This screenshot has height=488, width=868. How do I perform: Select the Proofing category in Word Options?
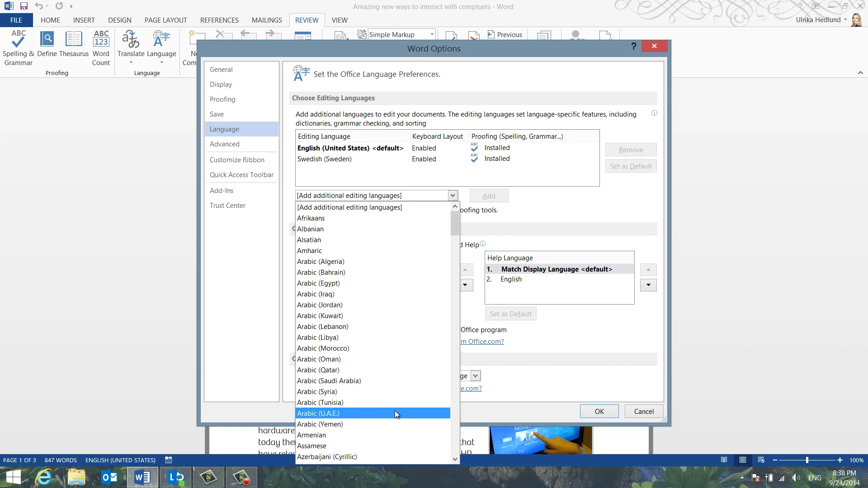click(x=222, y=99)
